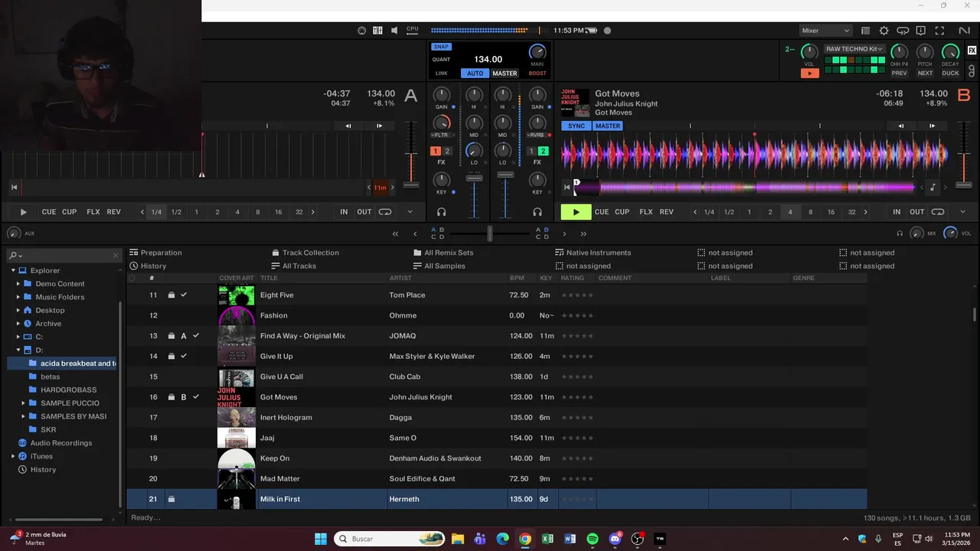Expand Deck B advanced panel chevron

click(962, 212)
